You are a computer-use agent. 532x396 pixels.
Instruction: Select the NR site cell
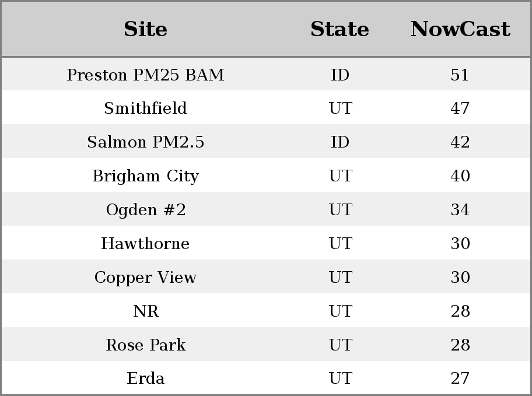145,311
